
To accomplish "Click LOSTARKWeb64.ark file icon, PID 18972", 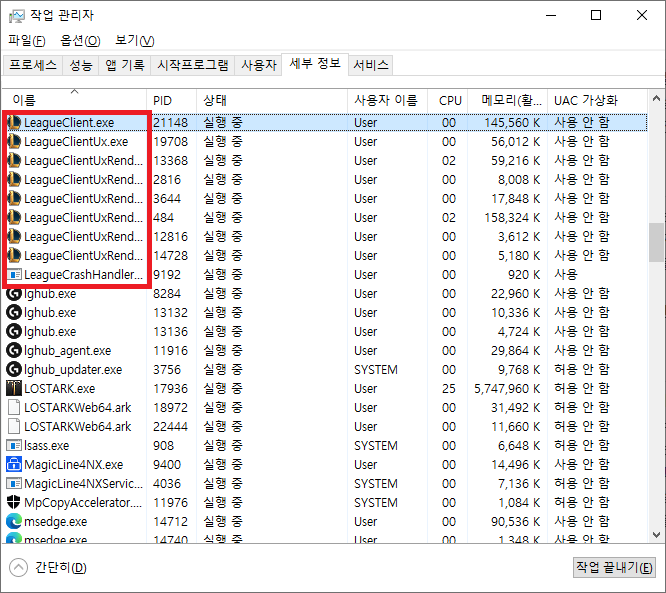I will tap(14, 407).
